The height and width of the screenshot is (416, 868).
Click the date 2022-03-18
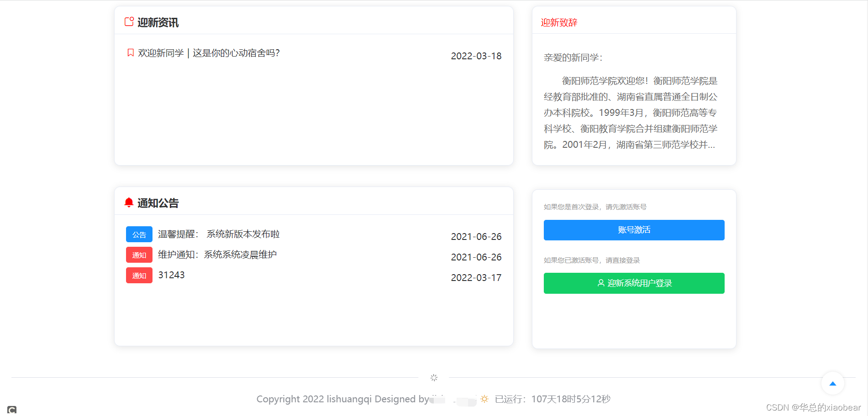click(x=476, y=56)
